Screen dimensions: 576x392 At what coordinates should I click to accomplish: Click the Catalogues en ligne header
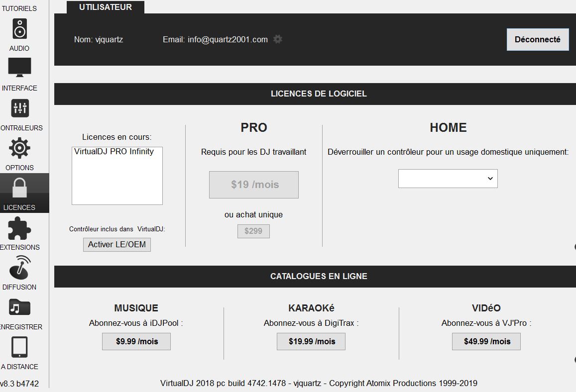[319, 277]
